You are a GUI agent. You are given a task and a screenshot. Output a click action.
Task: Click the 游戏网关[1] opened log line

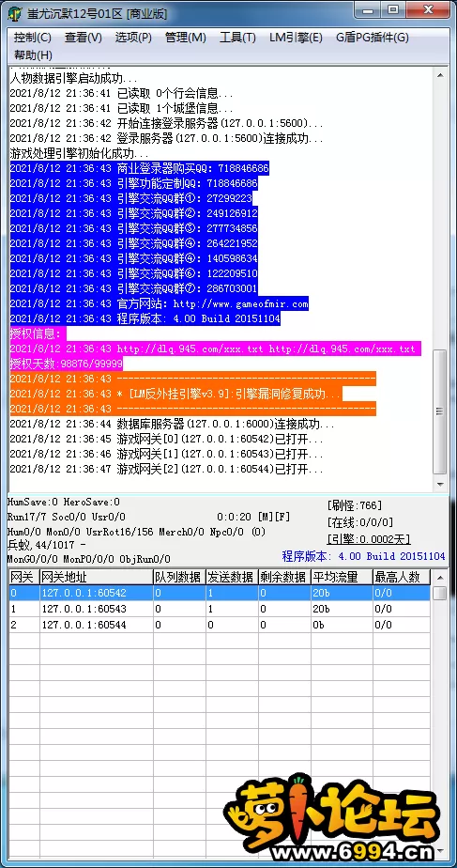point(166,455)
